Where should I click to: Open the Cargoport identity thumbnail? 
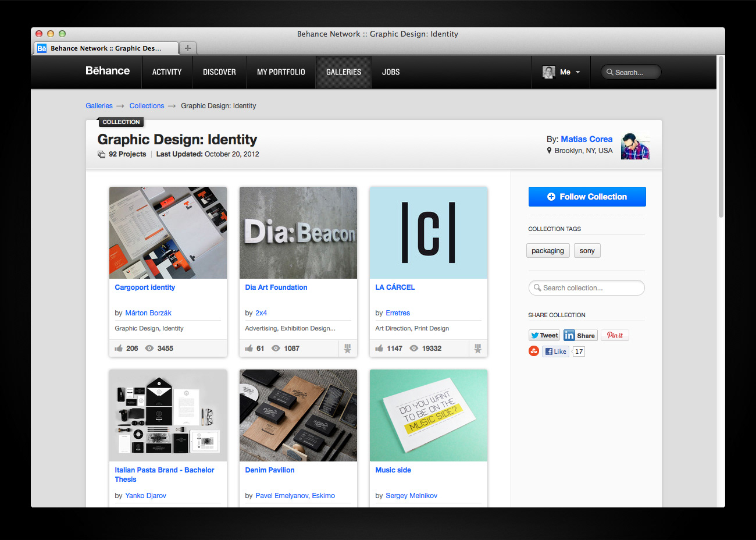point(168,233)
